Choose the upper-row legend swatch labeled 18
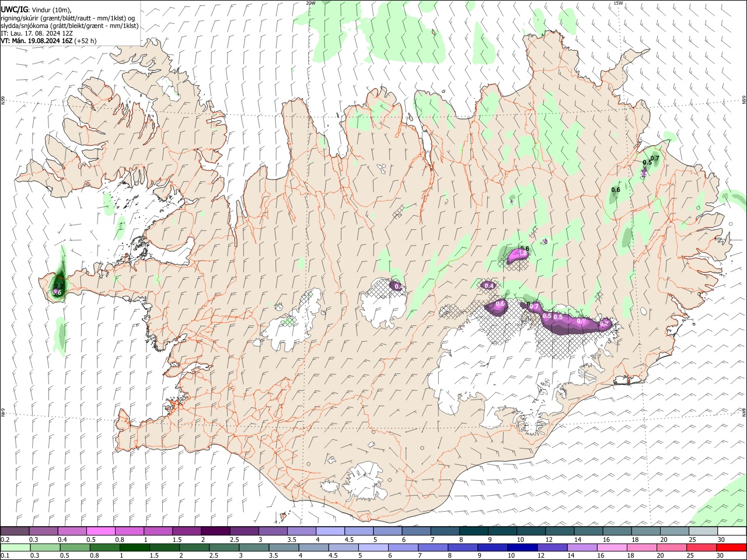The height and width of the screenshot is (560, 747). click(645, 531)
